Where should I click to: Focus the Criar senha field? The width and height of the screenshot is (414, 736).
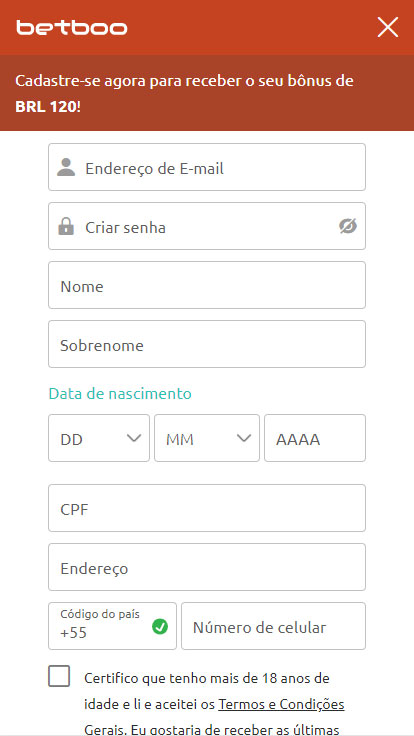tap(207, 226)
